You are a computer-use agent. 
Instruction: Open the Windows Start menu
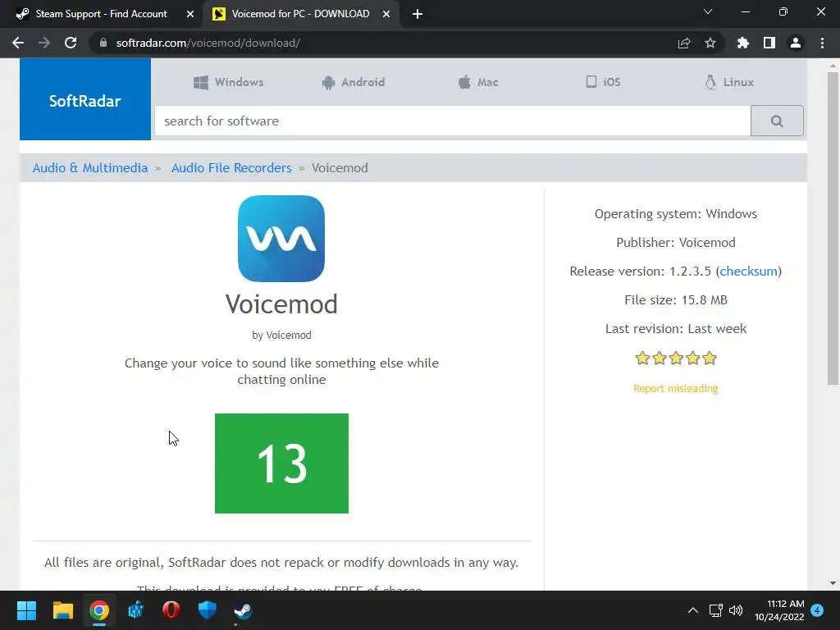pyautogui.click(x=26, y=610)
